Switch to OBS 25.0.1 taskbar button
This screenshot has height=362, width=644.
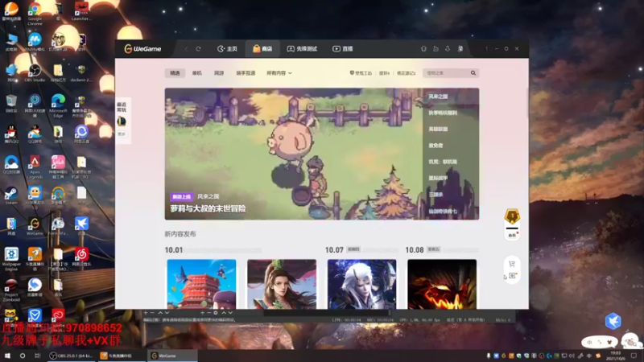72,356
